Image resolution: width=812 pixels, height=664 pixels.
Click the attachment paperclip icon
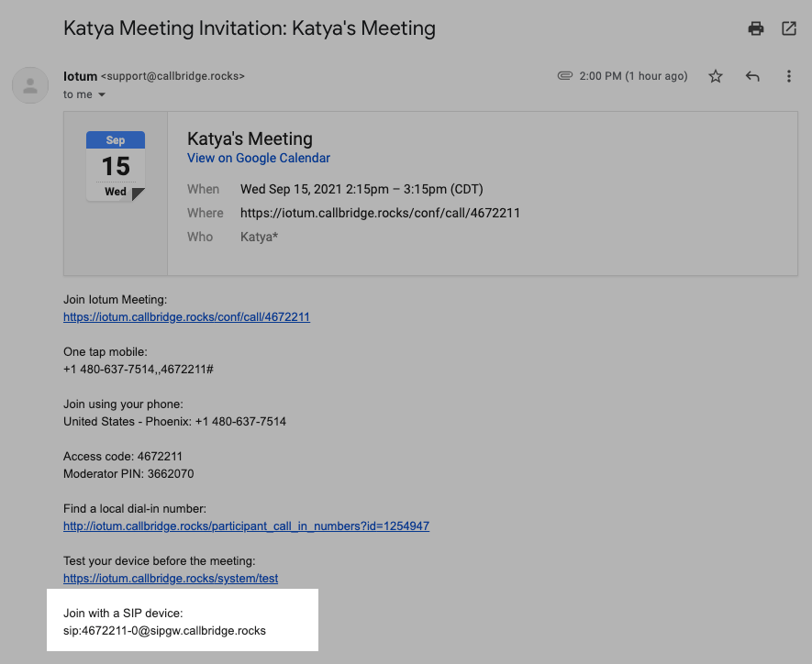click(564, 75)
